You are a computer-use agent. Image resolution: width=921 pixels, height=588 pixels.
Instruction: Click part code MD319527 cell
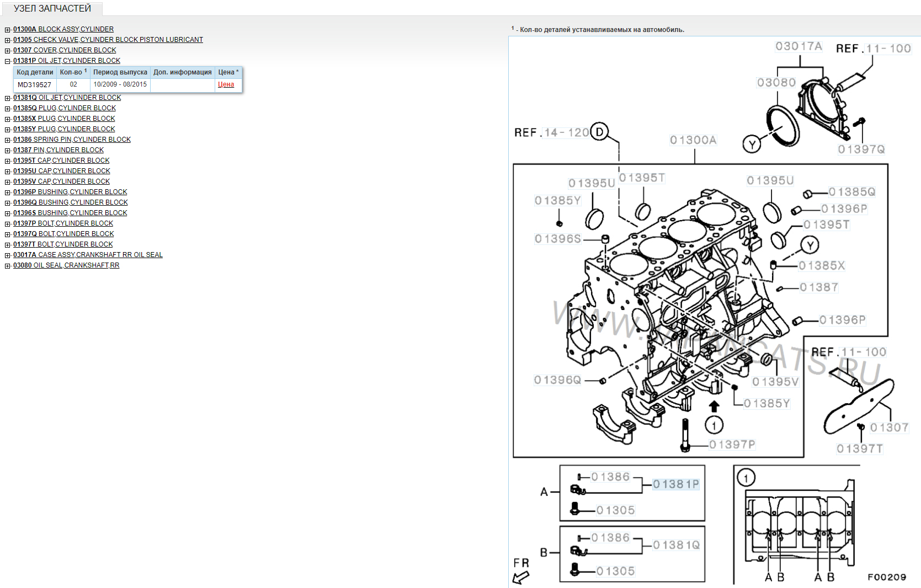(34, 85)
